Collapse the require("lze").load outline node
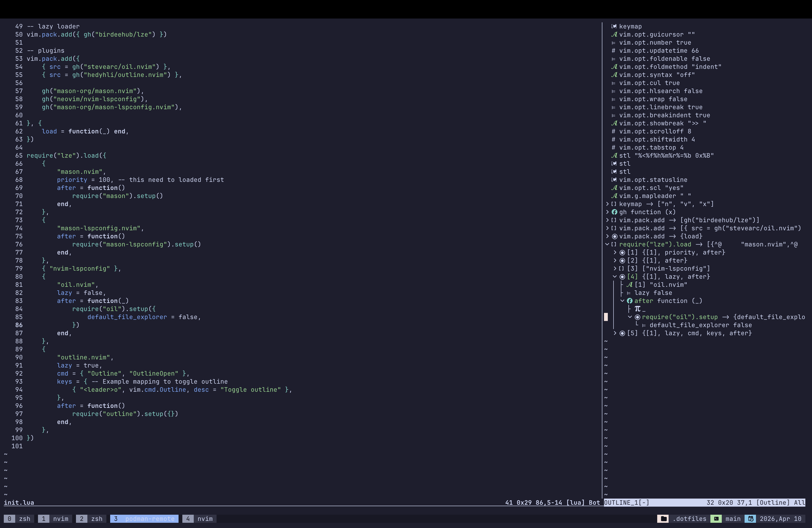Screen dimensions: 812x528 (x=607, y=245)
